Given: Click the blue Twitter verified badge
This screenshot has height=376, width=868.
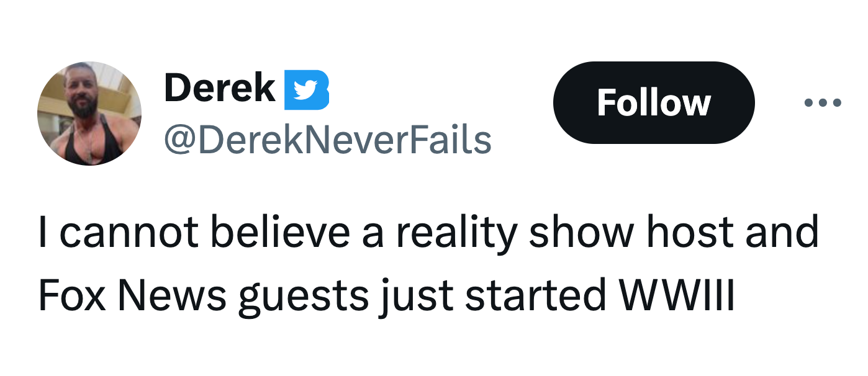Looking at the screenshot, I should (x=307, y=90).
